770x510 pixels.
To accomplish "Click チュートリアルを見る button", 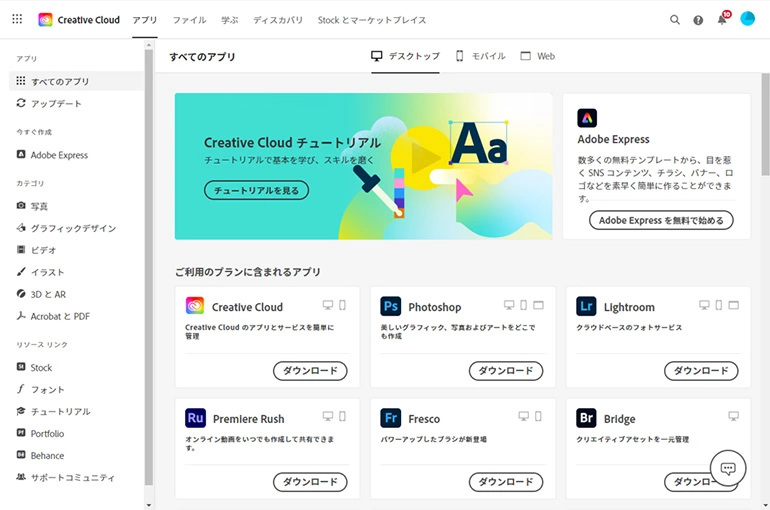I will [256, 190].
